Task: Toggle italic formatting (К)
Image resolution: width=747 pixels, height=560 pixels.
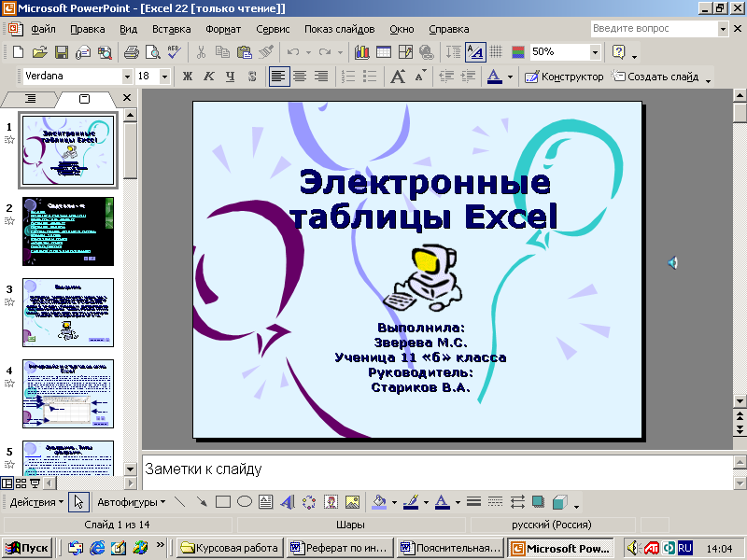Action: click(x=208, y=77)
